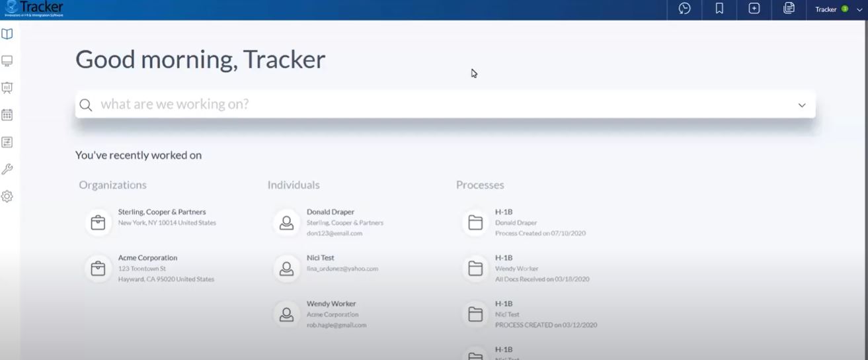The image size is (868, 360).
Task: Click briefcase icon for Sterling, Cooper & Partners
Action: [x=98, y=222]
